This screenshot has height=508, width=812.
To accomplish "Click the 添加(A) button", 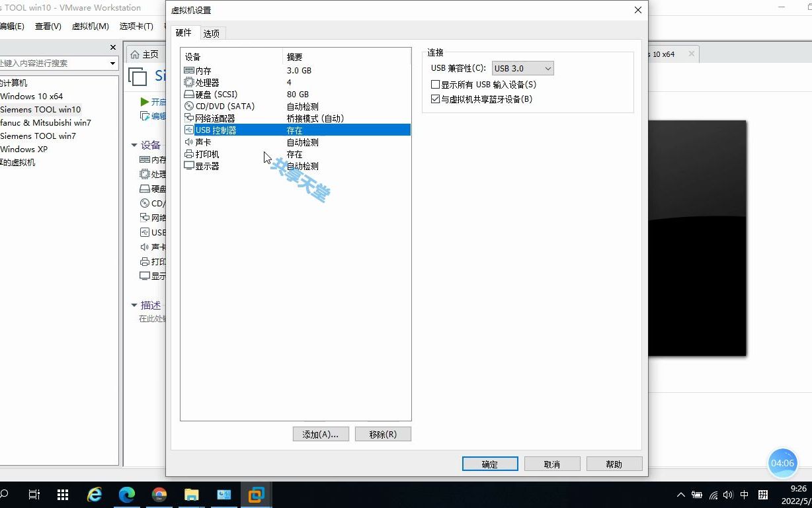I will click(321, 434).
